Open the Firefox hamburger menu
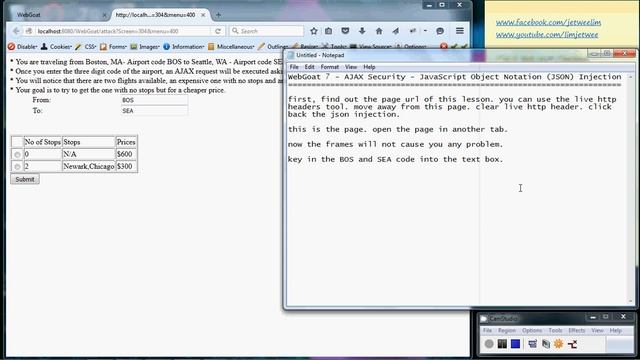Image resolution: width=640 pixels, height=360 pixels. 460,31
